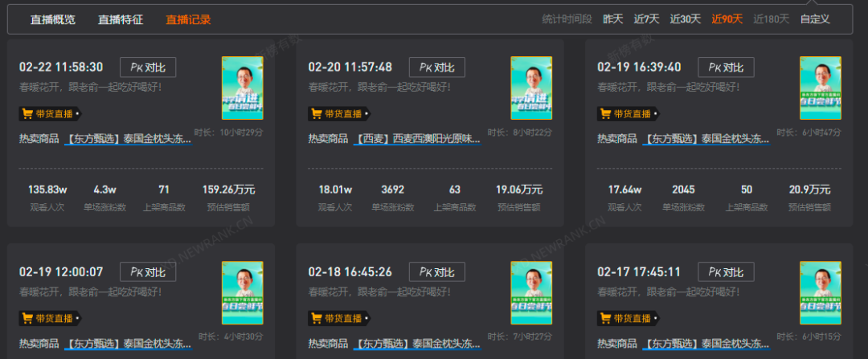868x359 pixels.
Task: Click PK对比 for the 02-19 12:00:07 live
Action: point(148,272)
